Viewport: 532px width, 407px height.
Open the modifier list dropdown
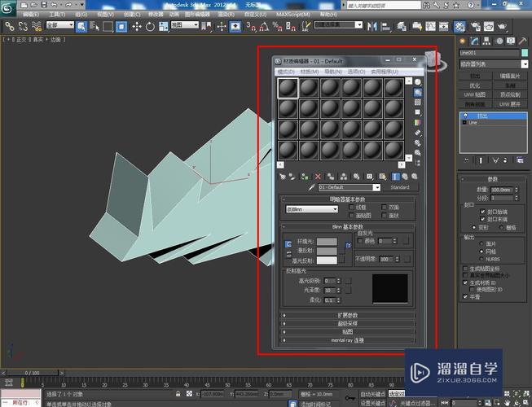(490, 64)
